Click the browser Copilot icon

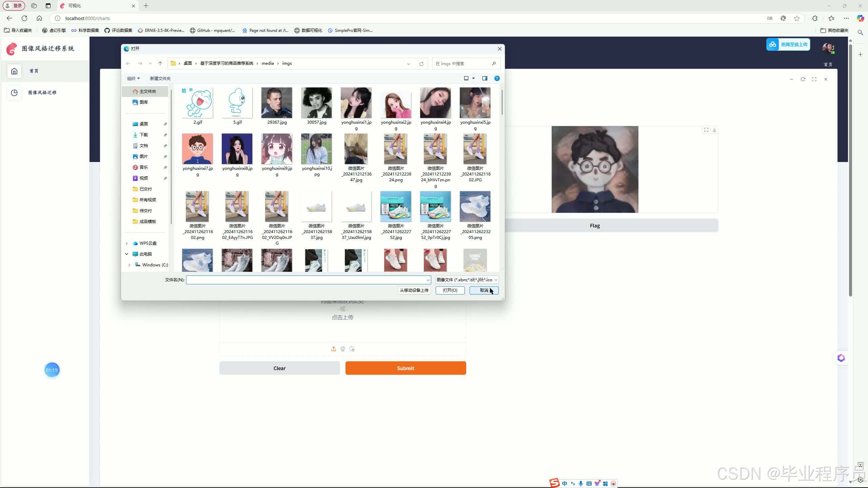click(x=860, y=18)
